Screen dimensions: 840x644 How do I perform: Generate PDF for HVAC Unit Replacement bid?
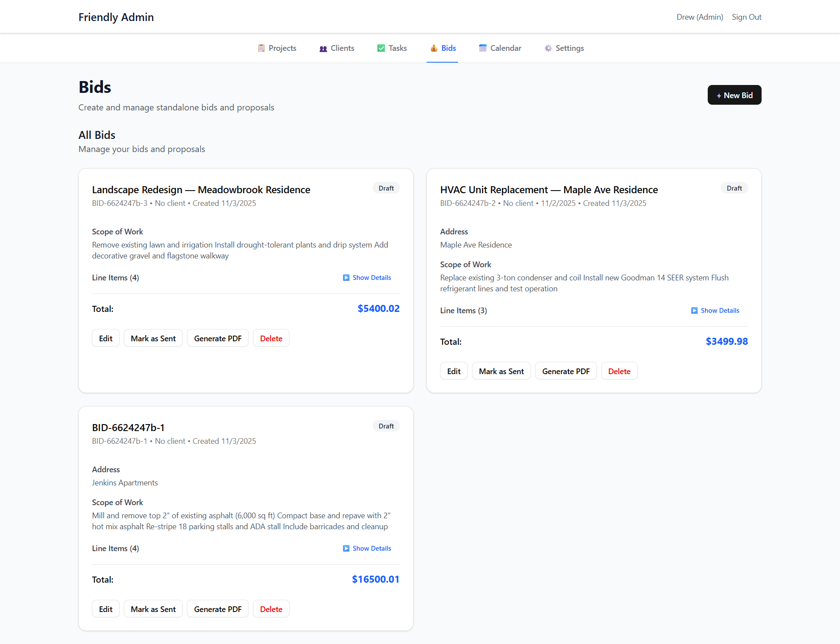coord(565,371)
